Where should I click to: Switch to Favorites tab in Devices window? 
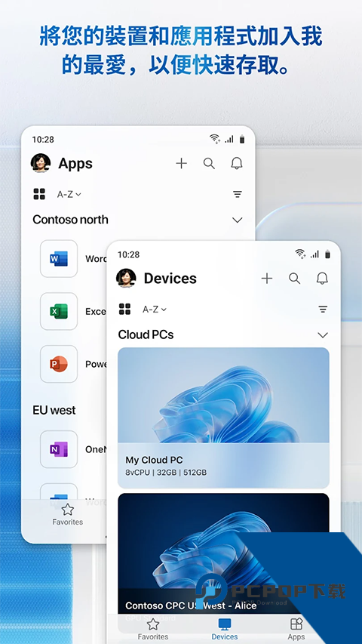(152, 630)
